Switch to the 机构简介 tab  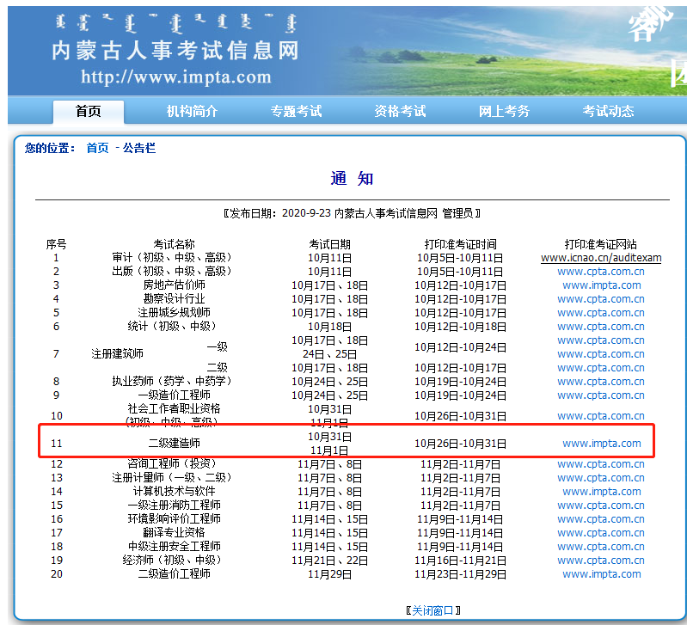[192, 111]
